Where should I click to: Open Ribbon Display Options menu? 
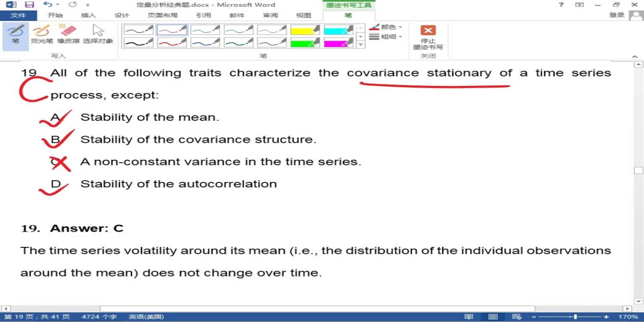pos(580,5)
